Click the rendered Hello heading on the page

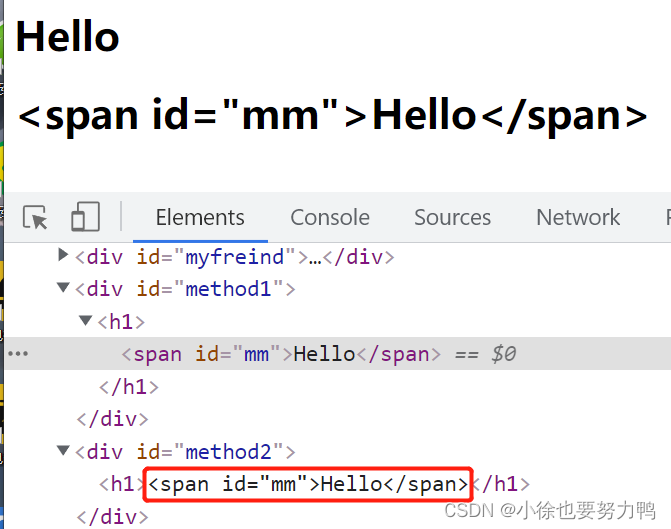67,37
